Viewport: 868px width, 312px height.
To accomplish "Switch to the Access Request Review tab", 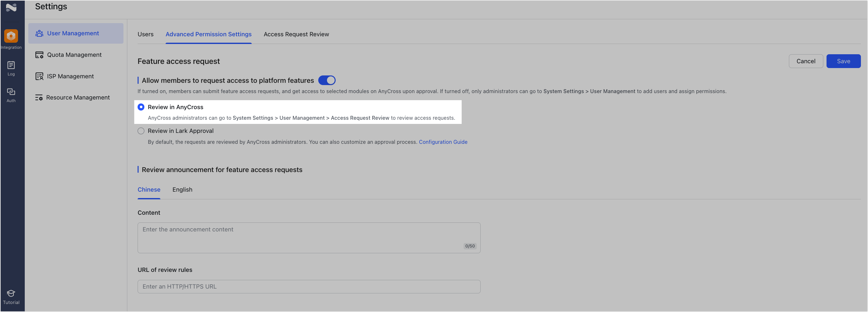I will click(296, 34).
